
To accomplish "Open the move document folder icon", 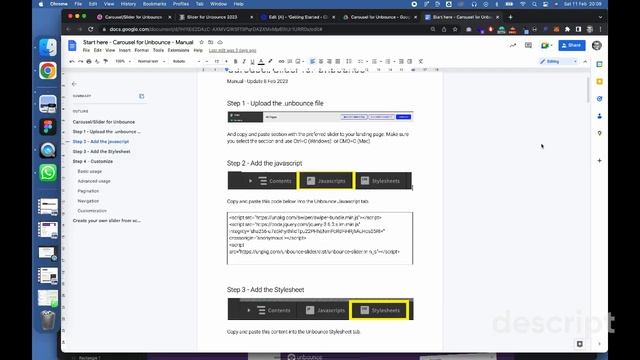I will pos(211,42).
